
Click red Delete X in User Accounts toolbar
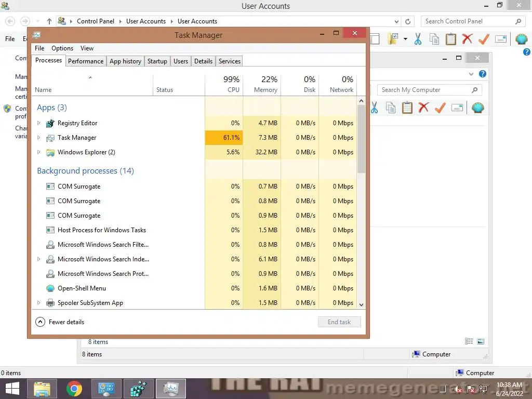(x=467, y=38)
